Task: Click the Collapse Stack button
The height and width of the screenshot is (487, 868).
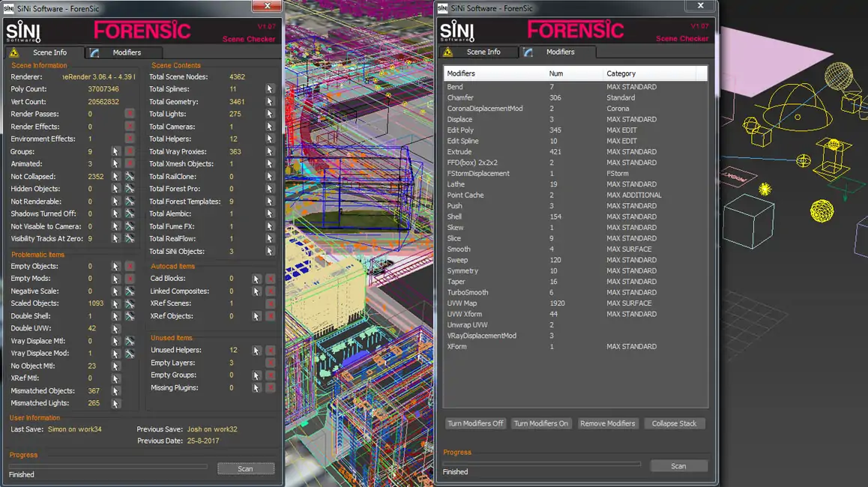Action: (674, 423)
